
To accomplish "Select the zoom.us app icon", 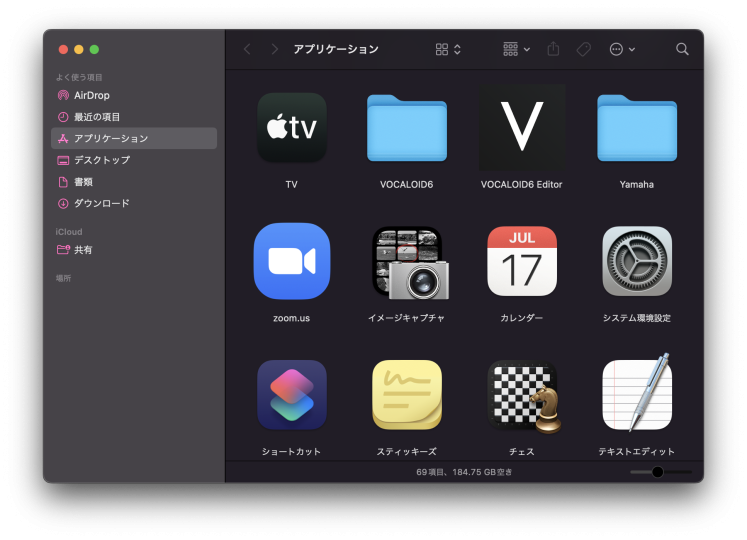I will (292, 261).
